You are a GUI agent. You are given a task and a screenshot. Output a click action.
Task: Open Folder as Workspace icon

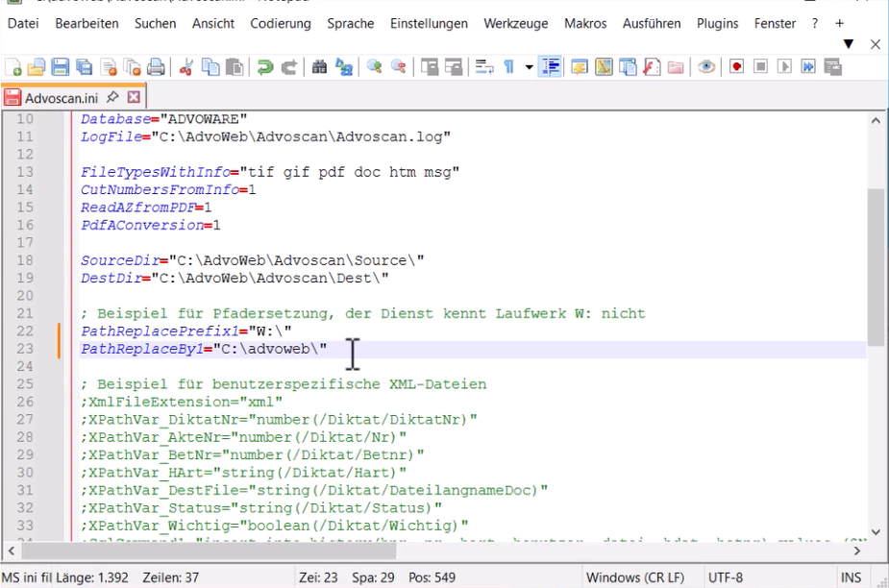676,67
